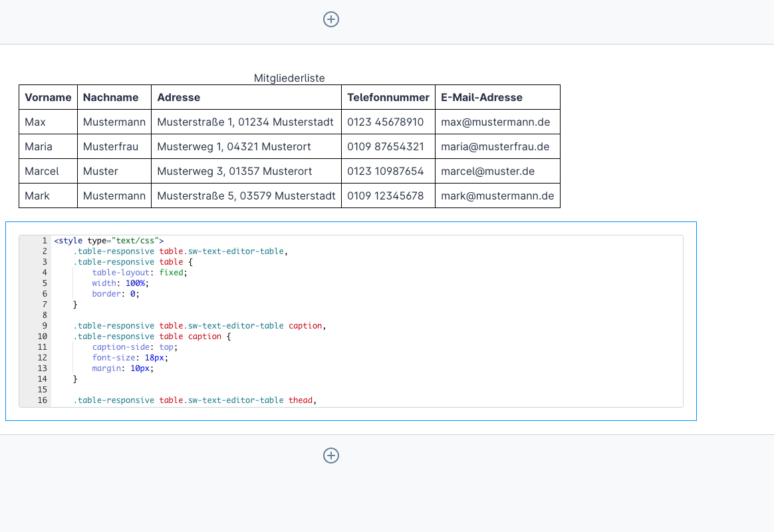Click line number 9 in the editor gutter
This screenshot has width=774, height=532.
point(44,326)
